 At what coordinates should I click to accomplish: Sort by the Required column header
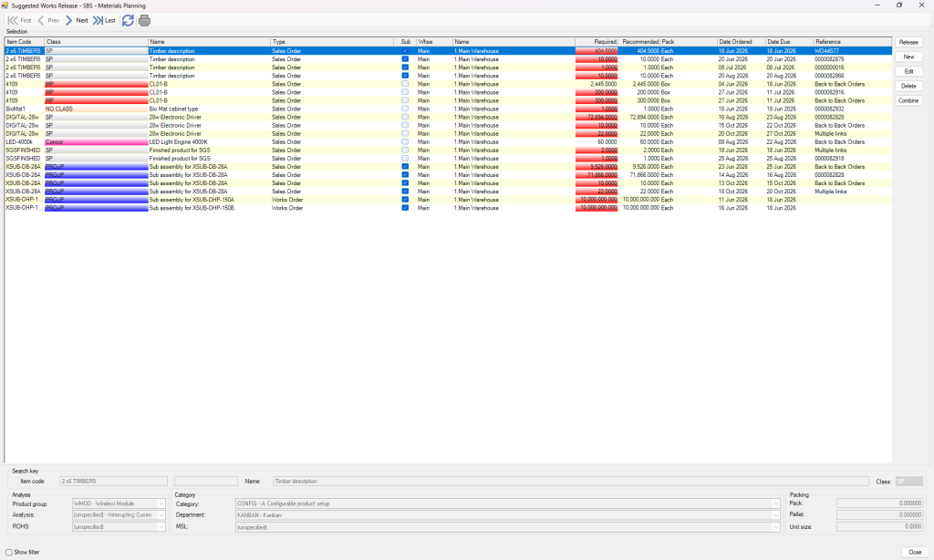point(597,42)
